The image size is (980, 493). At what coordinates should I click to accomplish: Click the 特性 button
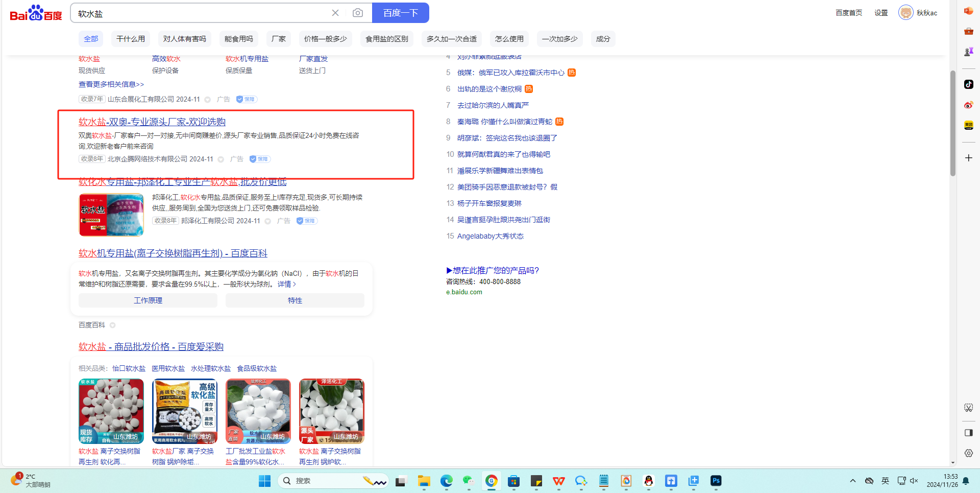coord(295,300)
